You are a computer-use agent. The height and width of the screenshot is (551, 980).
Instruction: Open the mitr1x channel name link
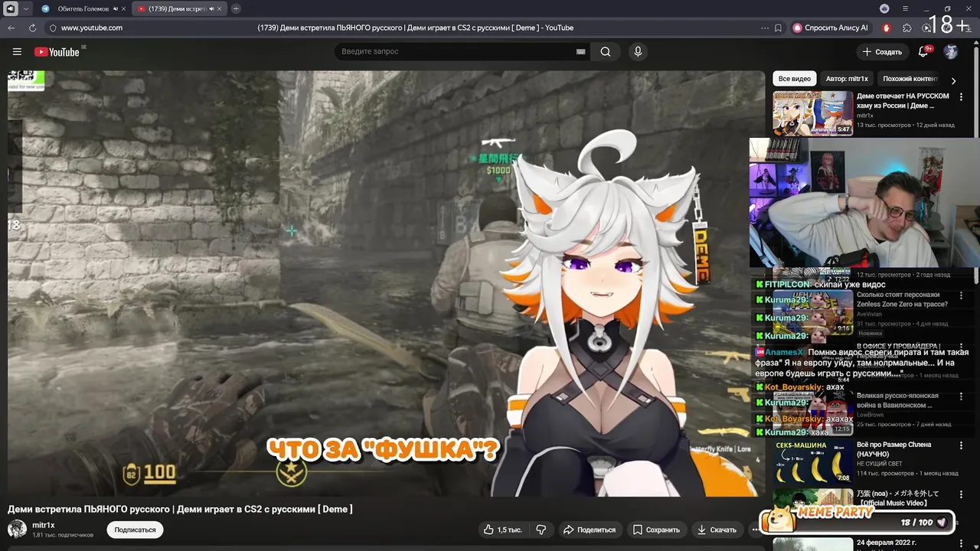point(44,525)
